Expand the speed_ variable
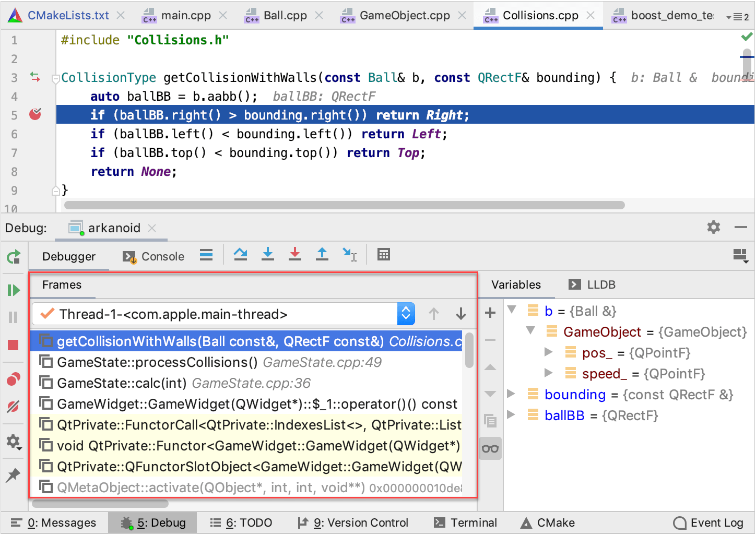The width and height of the screenshot is (756, 535). (548, 373)
